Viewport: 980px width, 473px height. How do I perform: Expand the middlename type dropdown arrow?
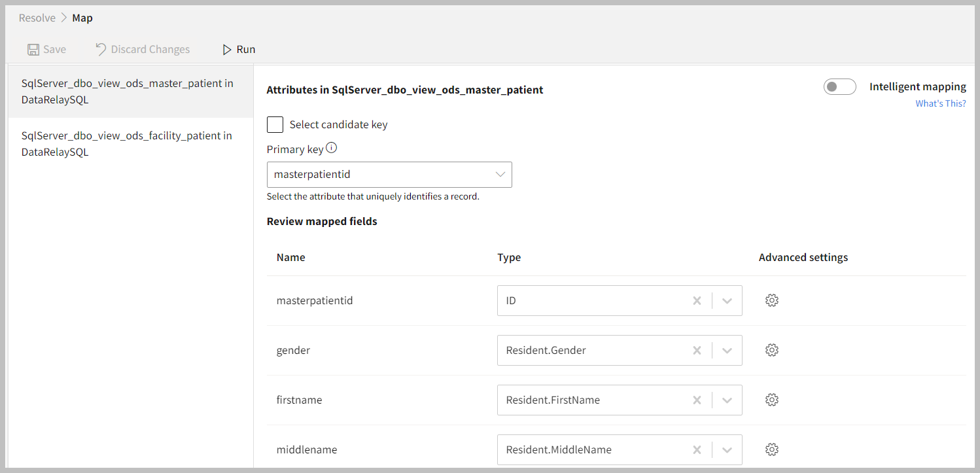[727, 450]
